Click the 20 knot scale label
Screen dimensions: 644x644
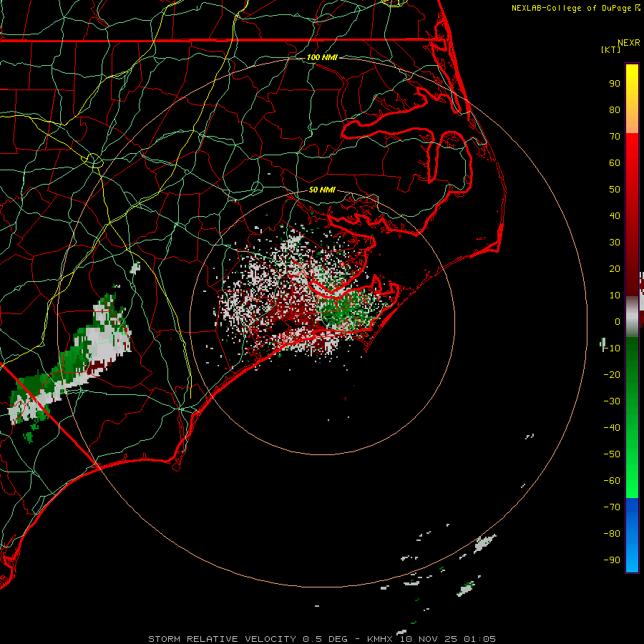pyautogui.click(x=615, y=269)
